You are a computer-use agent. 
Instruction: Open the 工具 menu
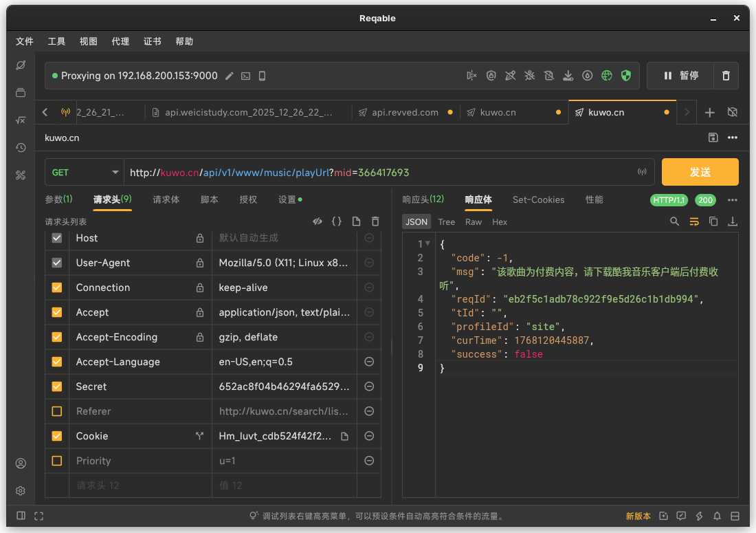click(56, 41)
